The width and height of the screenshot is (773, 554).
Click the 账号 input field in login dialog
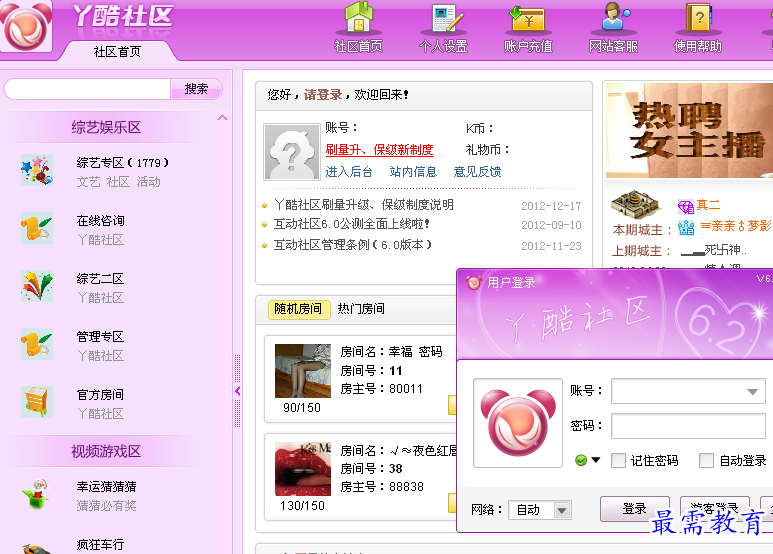688,391
